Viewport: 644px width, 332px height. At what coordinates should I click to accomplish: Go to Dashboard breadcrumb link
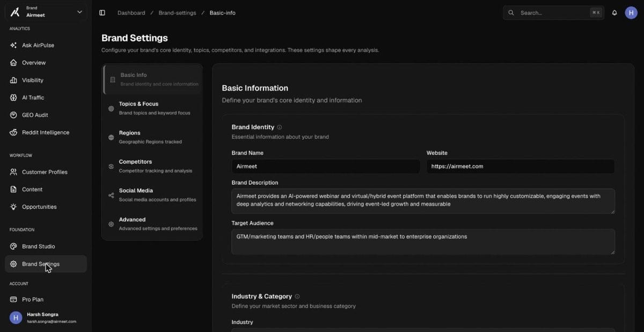(131, 13)
